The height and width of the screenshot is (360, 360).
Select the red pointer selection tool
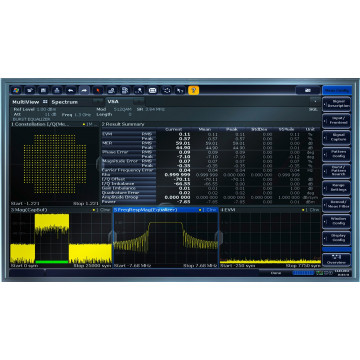[x=98, y=90]
